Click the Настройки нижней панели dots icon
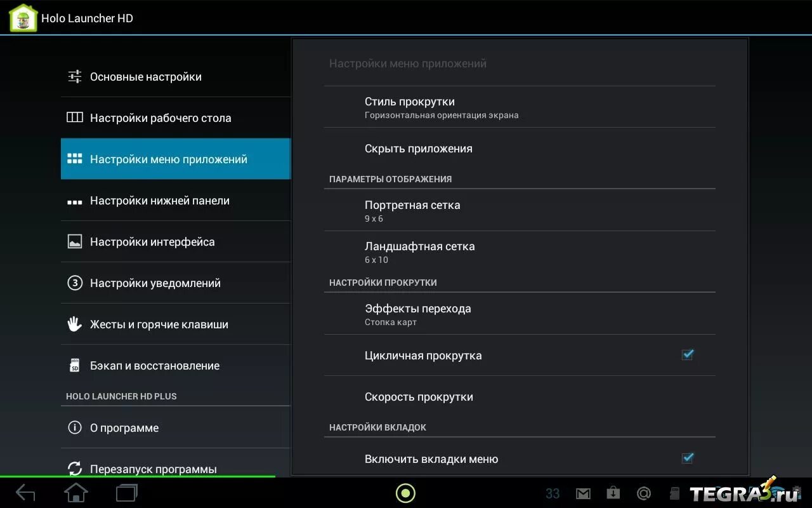 75,202
